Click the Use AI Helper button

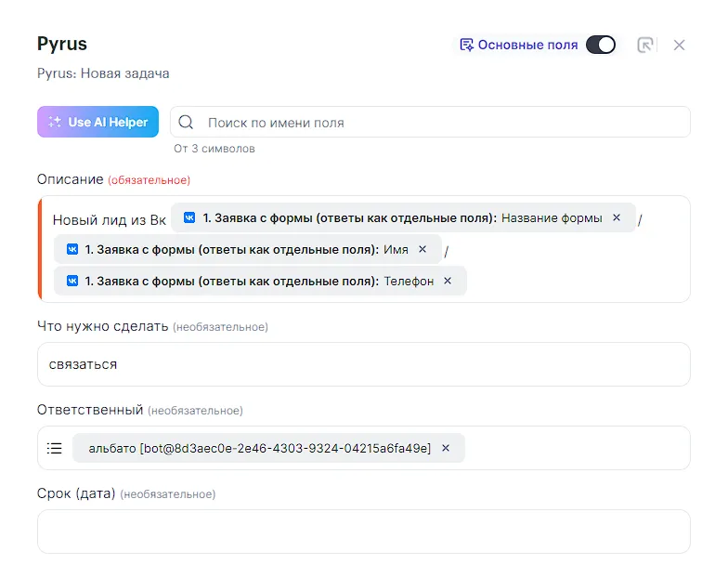tap(97, 122)
